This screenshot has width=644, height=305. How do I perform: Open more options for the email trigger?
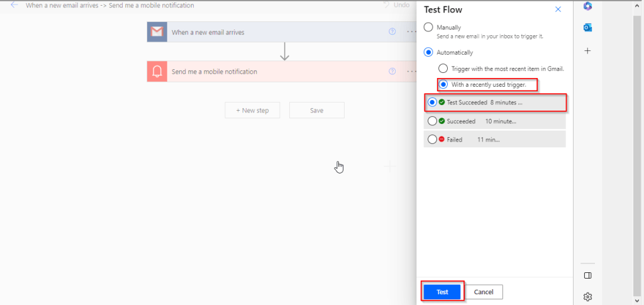(411, 31)
